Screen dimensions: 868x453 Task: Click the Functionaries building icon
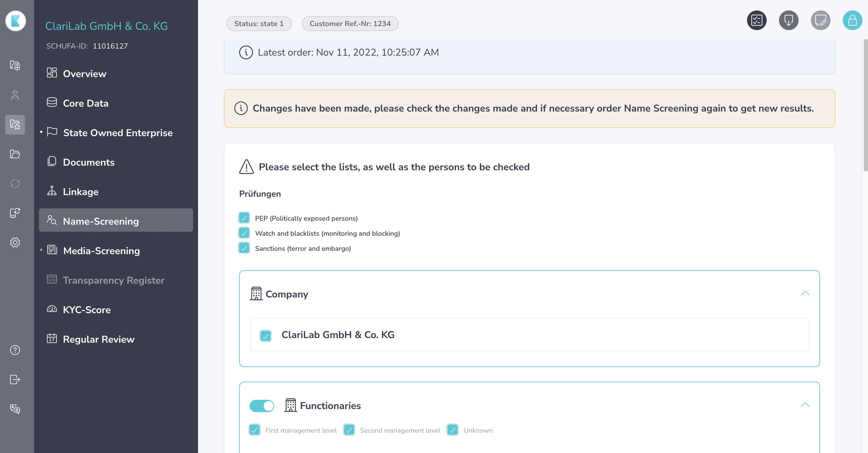pyautogui.click(x=290, y=405)
